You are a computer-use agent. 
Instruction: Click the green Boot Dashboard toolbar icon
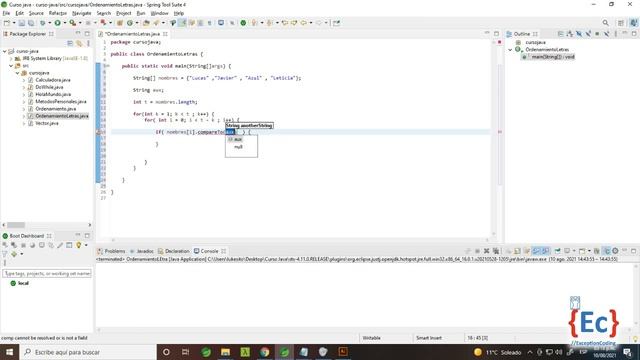click(x=243, y=23)
